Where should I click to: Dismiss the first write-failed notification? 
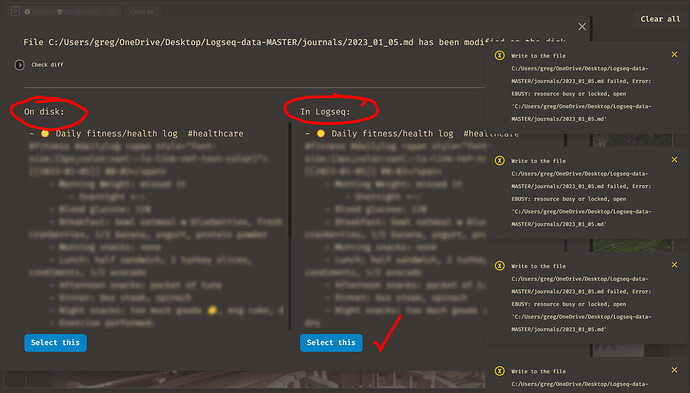674,55
